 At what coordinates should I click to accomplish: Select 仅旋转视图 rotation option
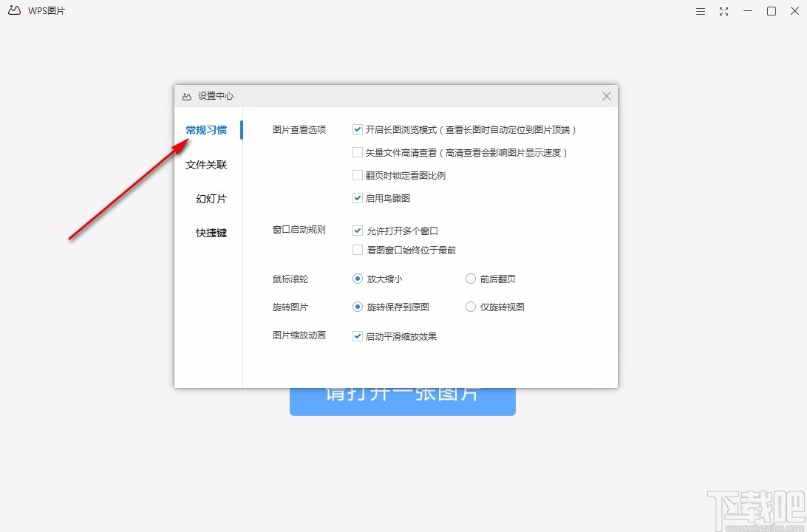[471, 307]
